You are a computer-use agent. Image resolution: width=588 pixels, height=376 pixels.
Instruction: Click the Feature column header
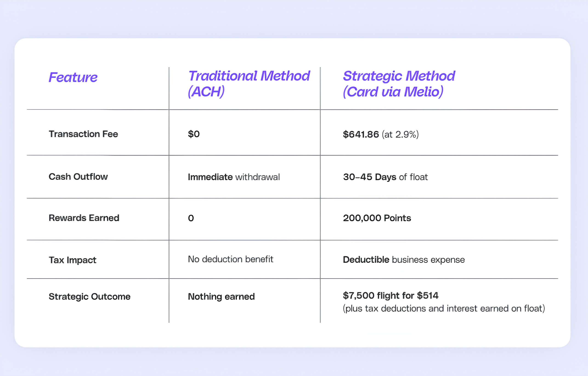73,77
